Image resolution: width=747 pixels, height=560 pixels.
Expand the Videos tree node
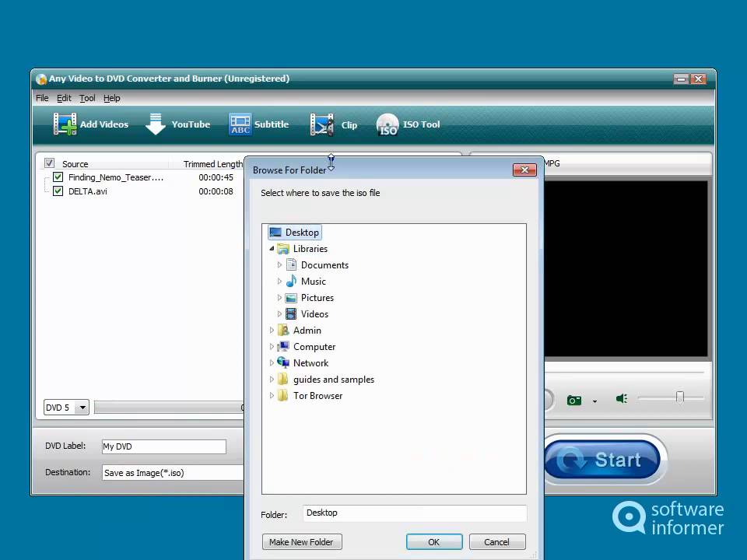point(279,313)
